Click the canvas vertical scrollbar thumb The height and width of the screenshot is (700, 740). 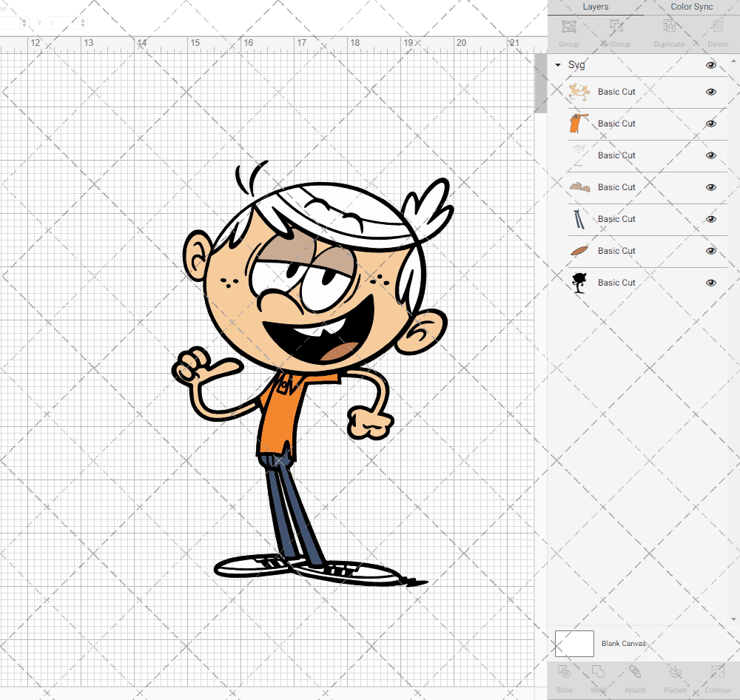click(540, 83)
